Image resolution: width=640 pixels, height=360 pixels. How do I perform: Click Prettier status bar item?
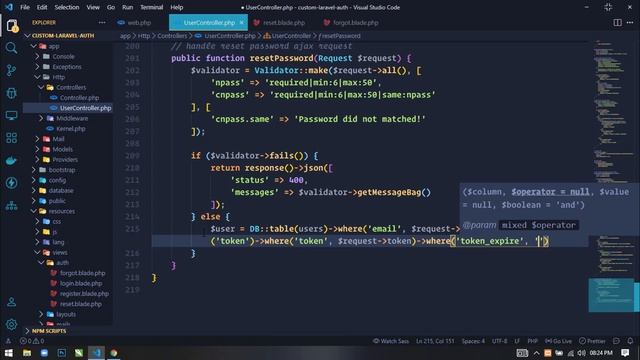tap(592, 341)
